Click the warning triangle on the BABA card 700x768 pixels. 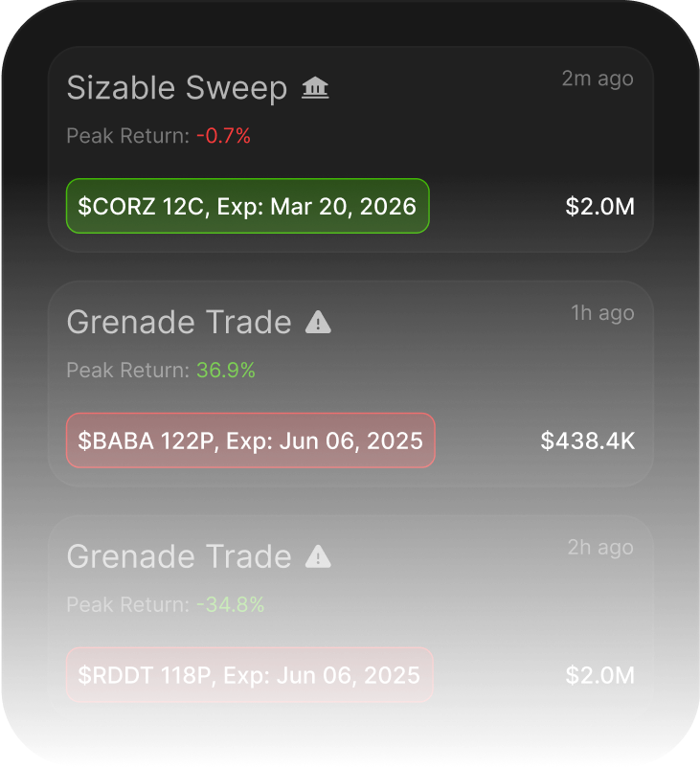coord(318,324)
